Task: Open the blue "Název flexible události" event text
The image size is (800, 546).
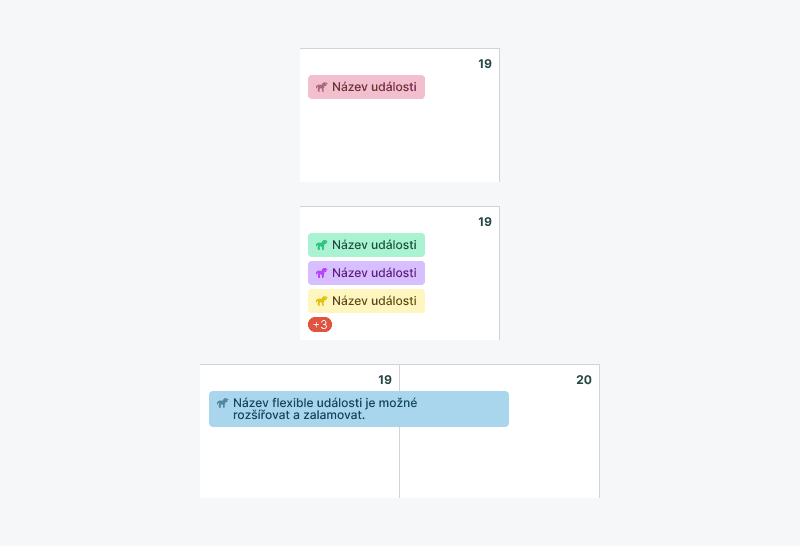Action: click(325, 409)
